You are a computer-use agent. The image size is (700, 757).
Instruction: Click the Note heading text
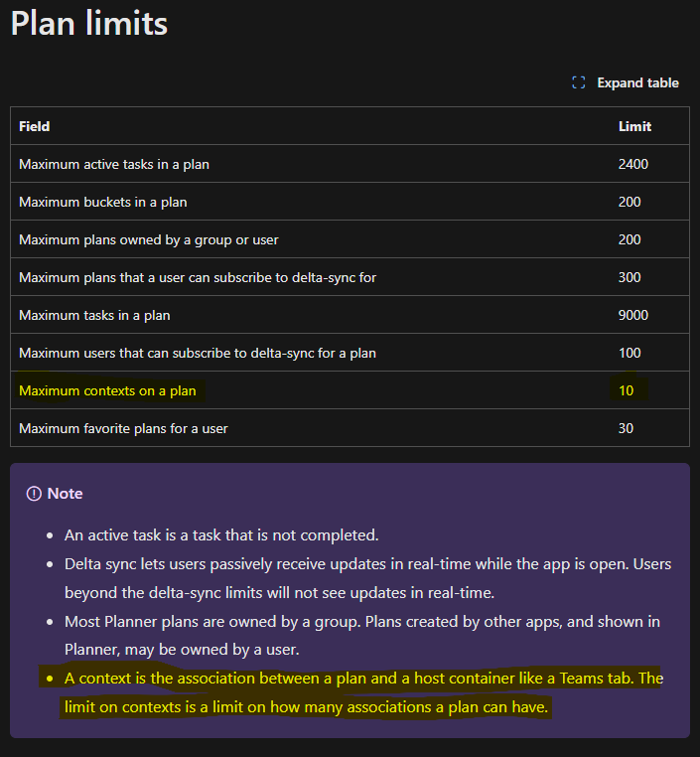(66, 494)
